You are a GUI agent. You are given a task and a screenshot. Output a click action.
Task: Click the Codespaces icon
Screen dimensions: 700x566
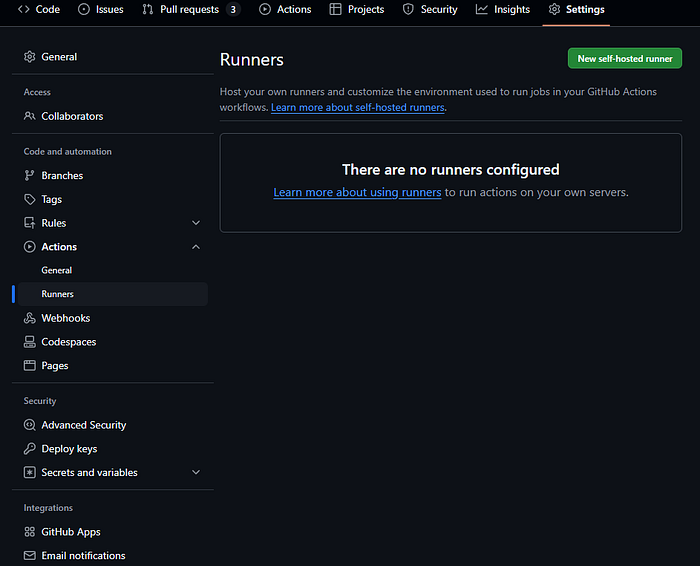coord(29,342)
